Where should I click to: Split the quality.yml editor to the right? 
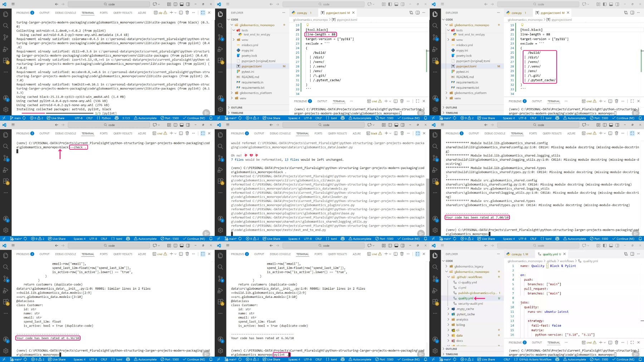[632, 254]
